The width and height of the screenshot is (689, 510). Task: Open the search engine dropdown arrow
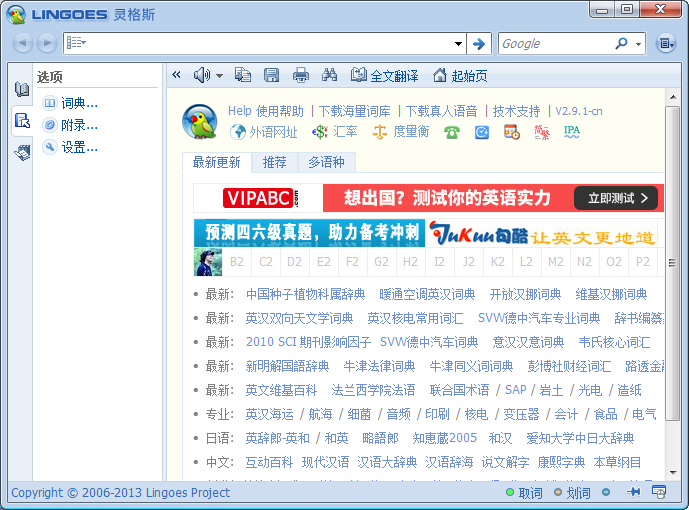click(638, 44)
